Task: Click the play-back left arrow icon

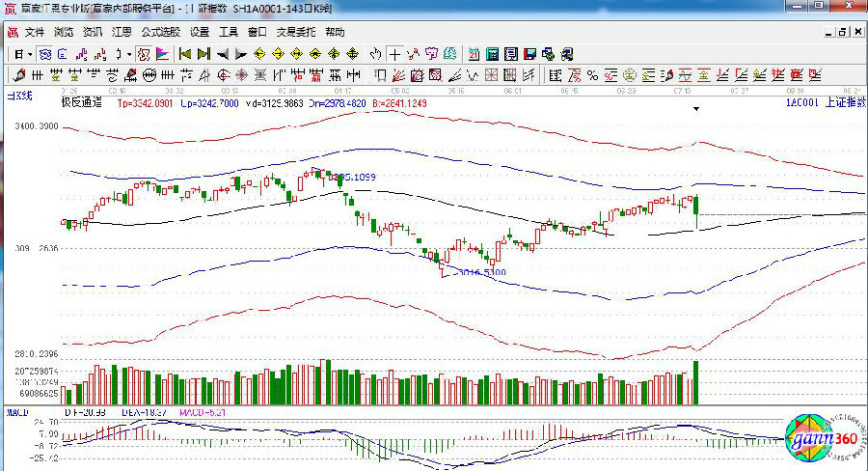Action: [x=222, y=54]
